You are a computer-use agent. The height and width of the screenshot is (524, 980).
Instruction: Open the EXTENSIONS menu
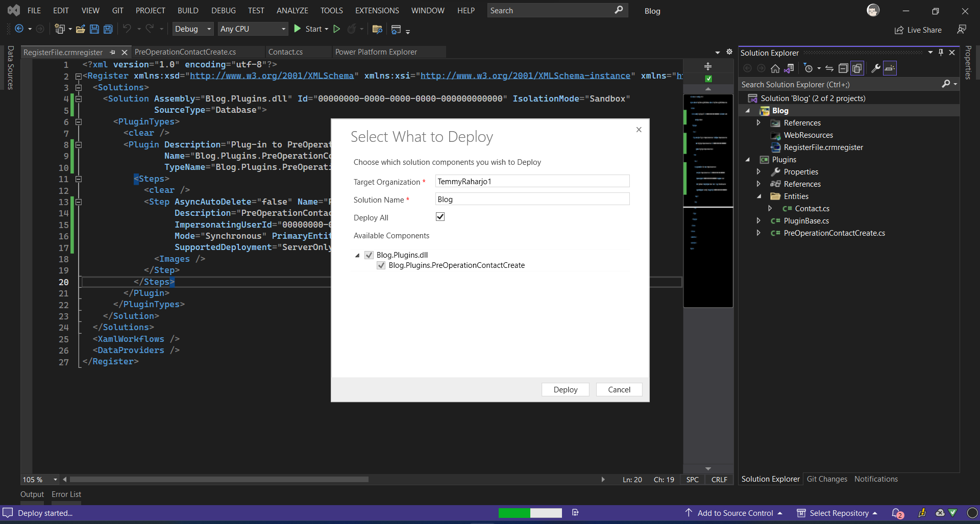click(x=377, y=10)
